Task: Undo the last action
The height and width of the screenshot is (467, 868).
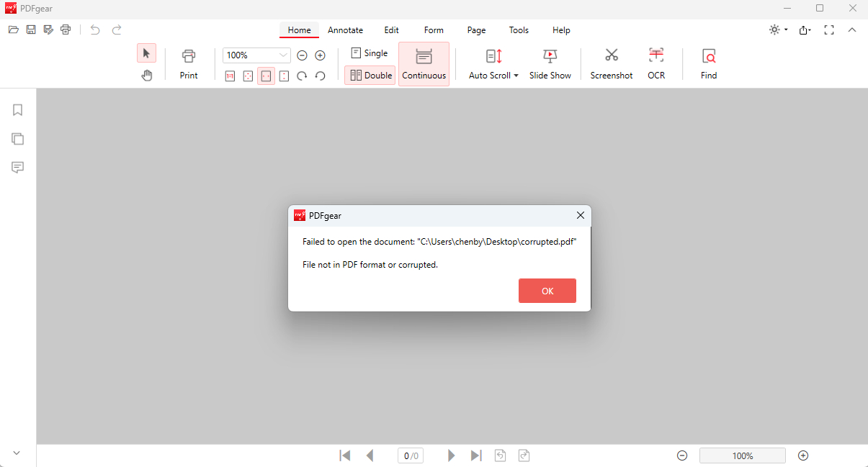Action: click(x=95, y=30)
